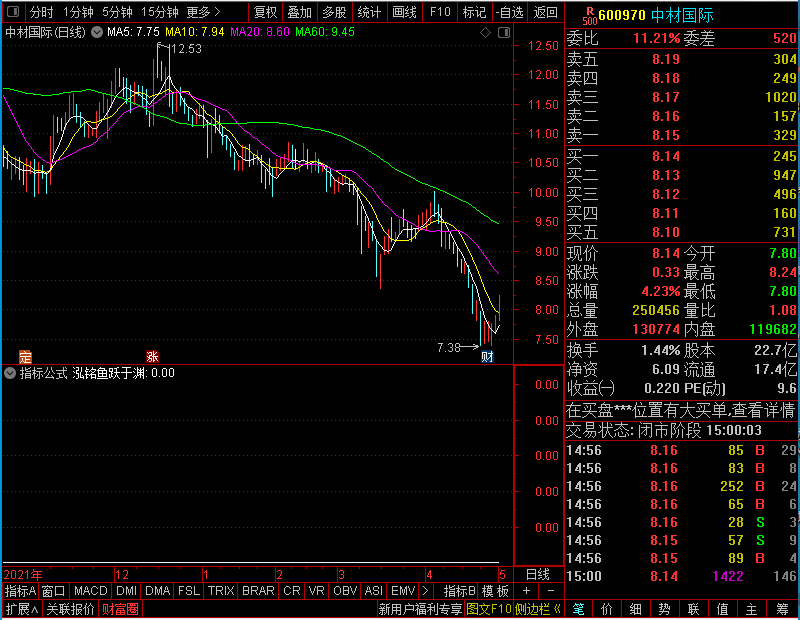Select the 势 trend tab

[x=664, y=609]
